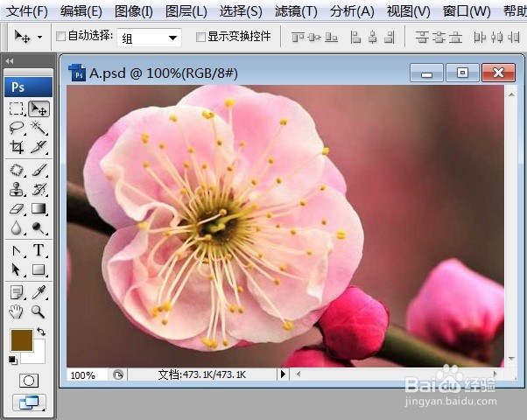The image size is (527, 420).
Task: Click Align left edges icon
Action: click(x=355, y=37)
